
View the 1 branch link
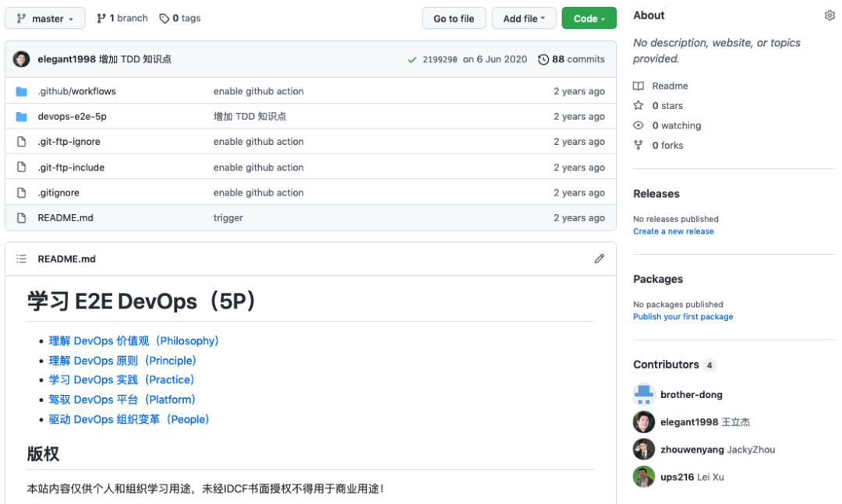pyautogui.click(x=122, y=18)
